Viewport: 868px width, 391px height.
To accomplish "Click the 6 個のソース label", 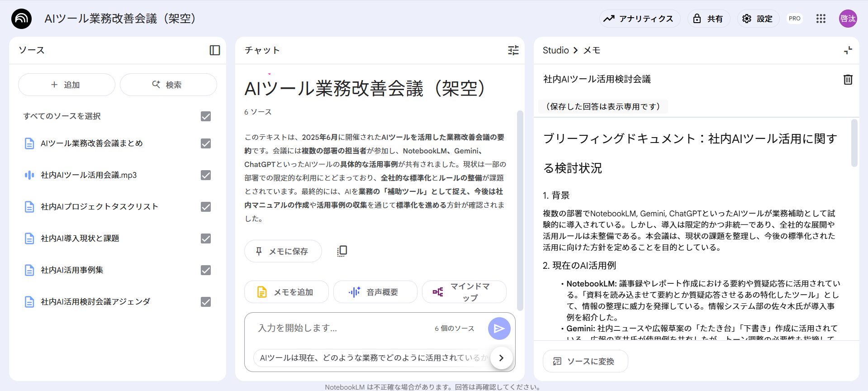I will [455, 329].
